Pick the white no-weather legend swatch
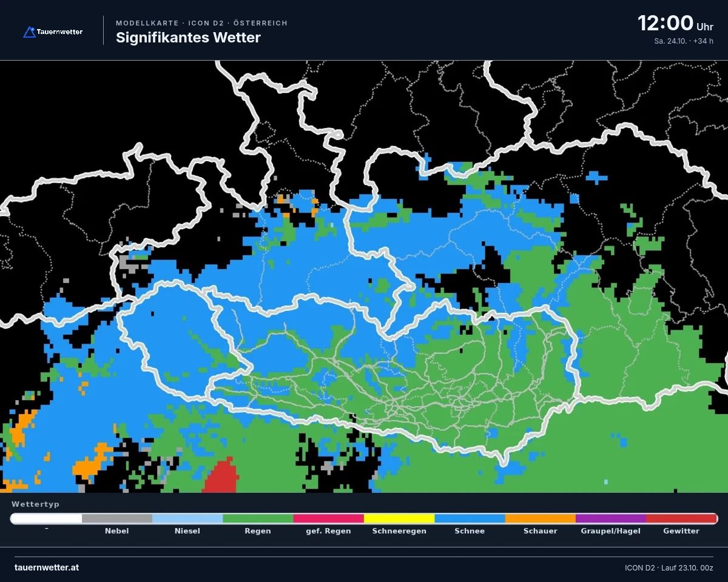This screenshot has height=582, width=728. [46, 518]
